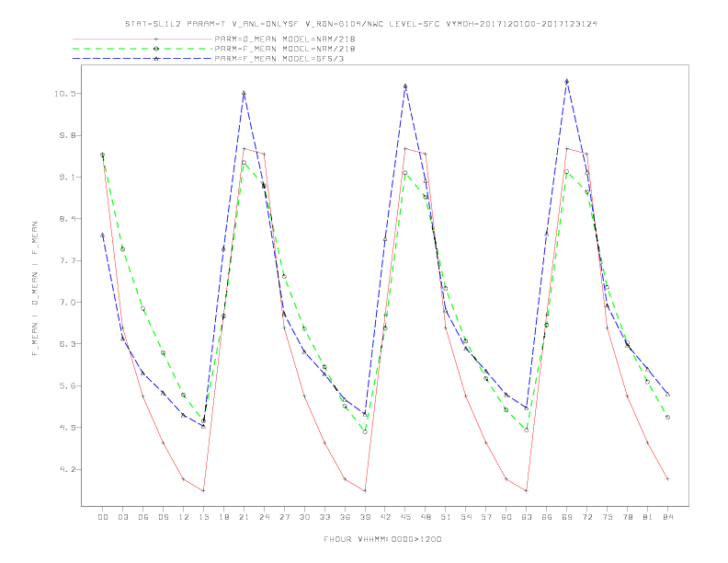The height and width of the screenshot is (563, 728).
Task: Click y-axis tick label 9.8
Action: pos(67,135)
